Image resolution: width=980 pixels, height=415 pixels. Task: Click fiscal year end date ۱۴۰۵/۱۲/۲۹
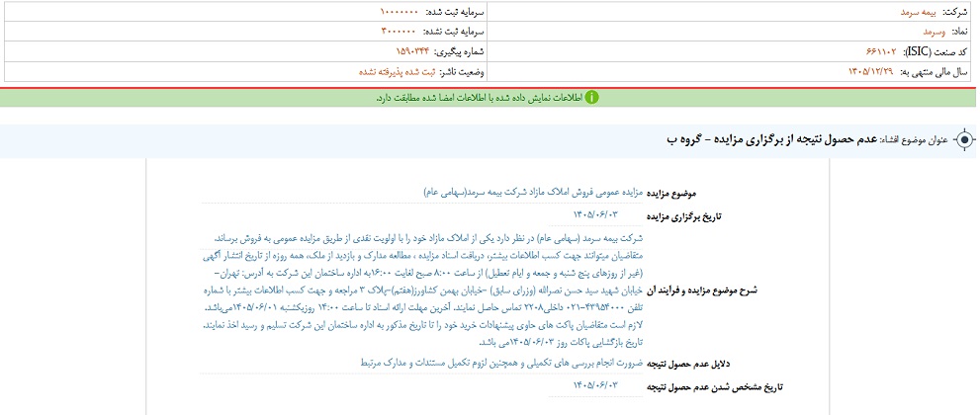870,72
